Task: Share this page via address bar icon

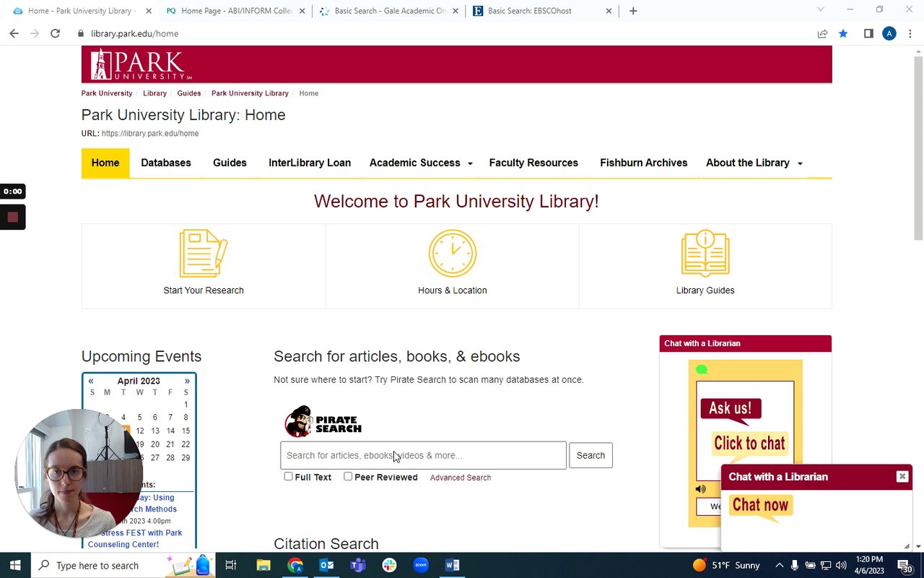Action: pyautogui.click(x=822, y=33)
